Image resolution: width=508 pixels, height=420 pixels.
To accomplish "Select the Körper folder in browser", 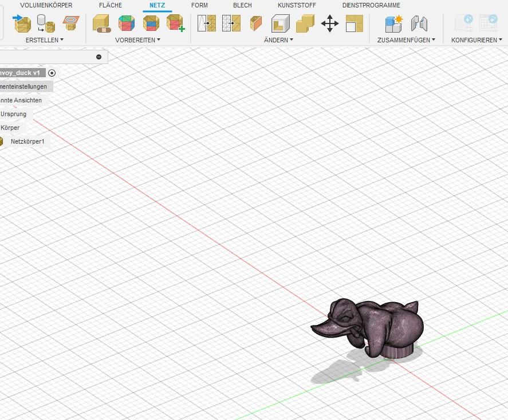I will (x=13, y=128).
